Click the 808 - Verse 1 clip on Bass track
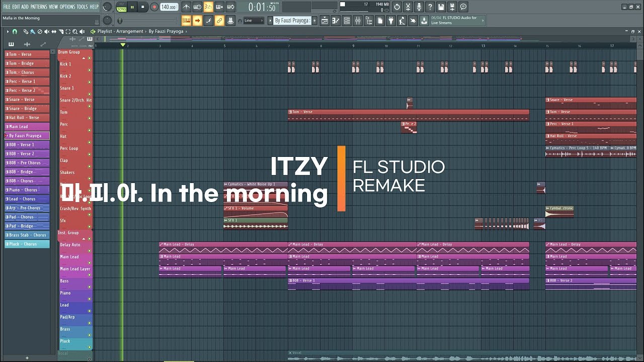 point(408,284)
